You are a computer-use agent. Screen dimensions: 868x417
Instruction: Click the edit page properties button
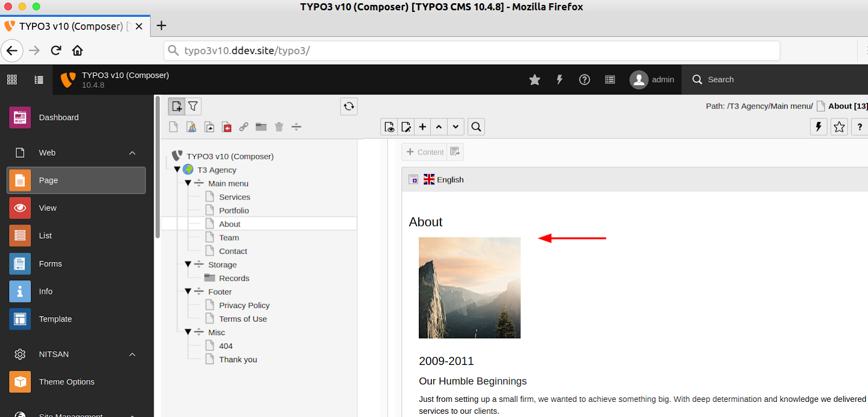click(x=406, y=127)
